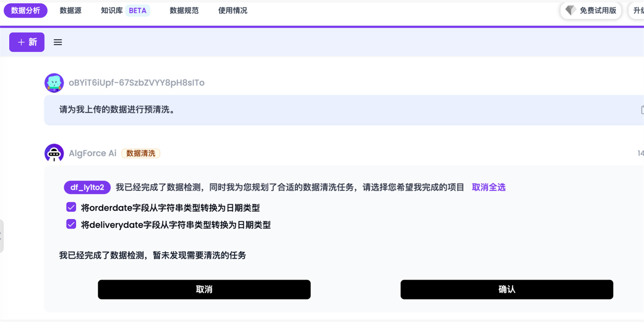Click the user avatar icon
This screenshot has width=644, height=322.
[54, 83]
